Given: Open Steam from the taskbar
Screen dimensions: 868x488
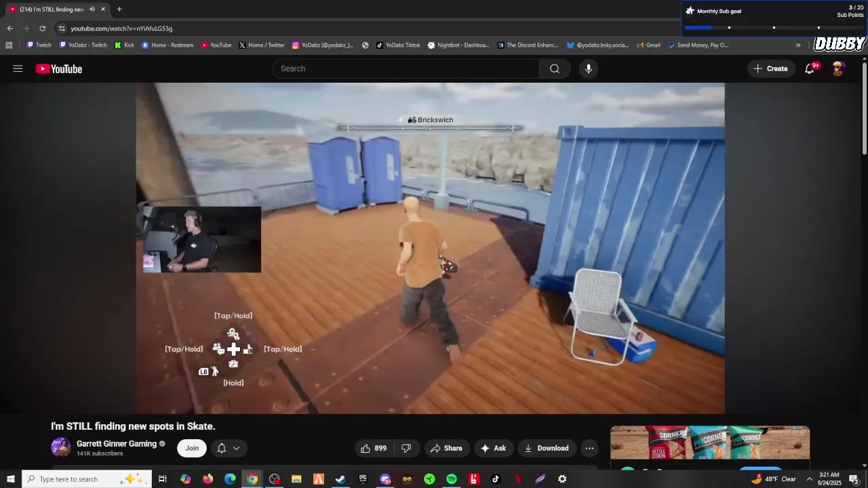Looking at the screenshot, I should 340,479.
